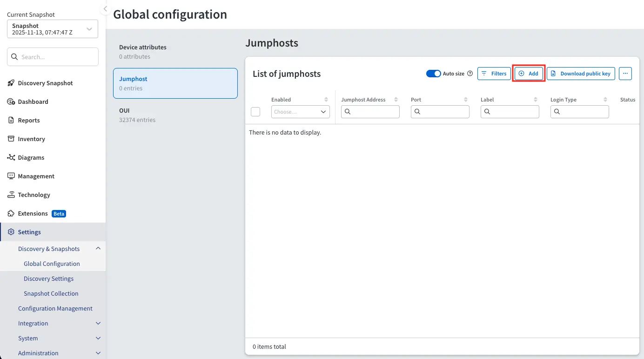The height and width of the screenshot is (359, 644).
Task: Click the Download public key button
Action: tap(581, 74)
